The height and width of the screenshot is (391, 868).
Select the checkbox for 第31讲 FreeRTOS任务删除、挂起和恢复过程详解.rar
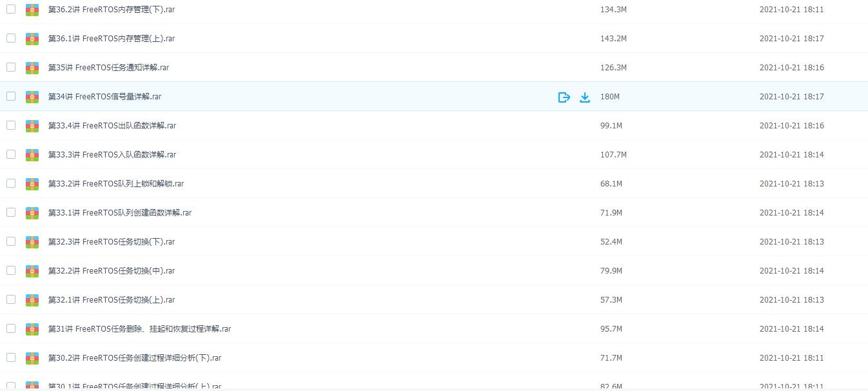click(x=11, y=328)
